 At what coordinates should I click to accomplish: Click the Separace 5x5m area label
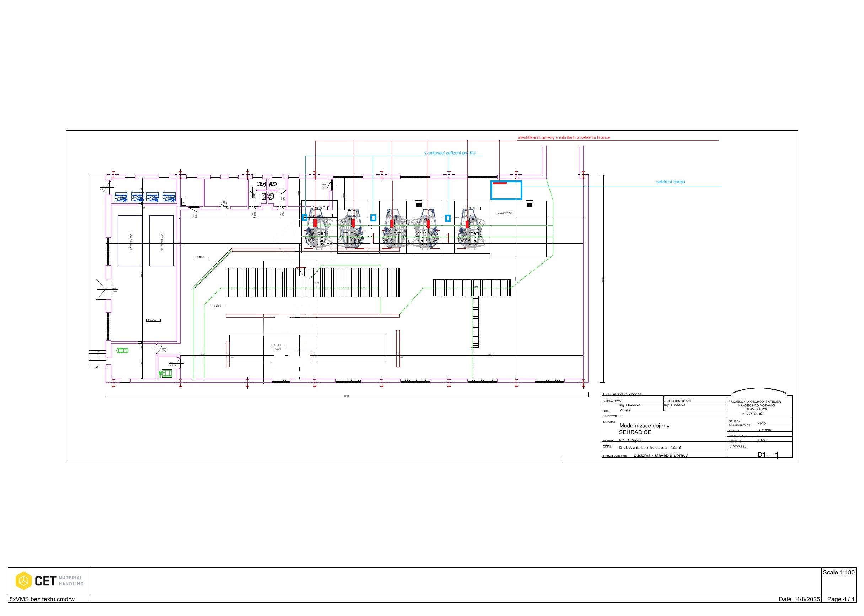(x=504, y=213)
